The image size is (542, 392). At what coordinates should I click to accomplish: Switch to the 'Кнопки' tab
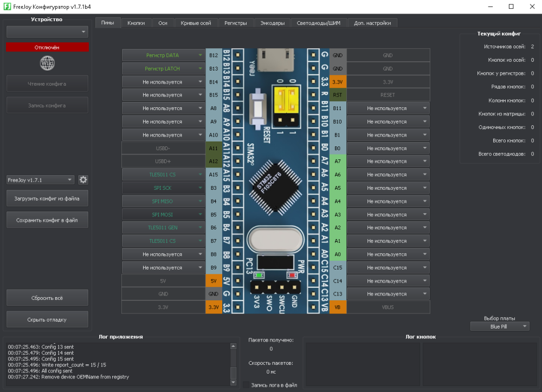pyautogui.click(x=136, y=23)
